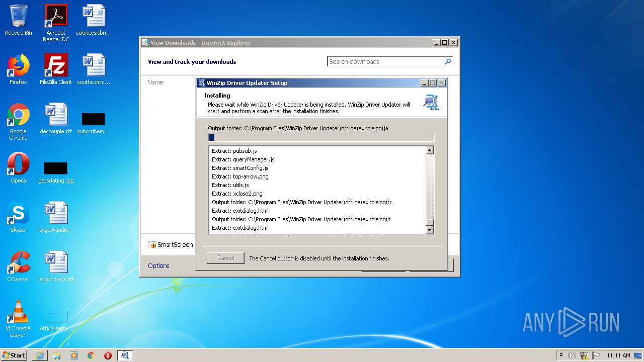Open Acrobat Reader DC shortcut
The height and width of the screenshot is (362, 644).
[56, 23]
